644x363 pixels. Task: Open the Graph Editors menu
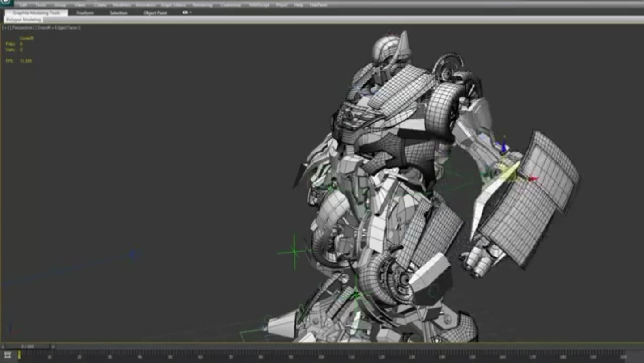[x=173, y=5]
